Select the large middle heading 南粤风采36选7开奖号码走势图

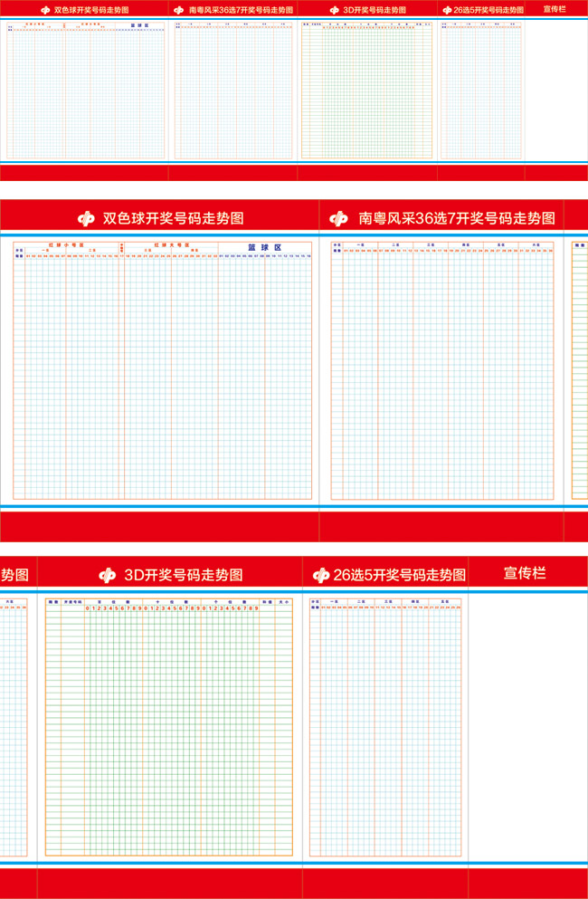click(457, 218)
